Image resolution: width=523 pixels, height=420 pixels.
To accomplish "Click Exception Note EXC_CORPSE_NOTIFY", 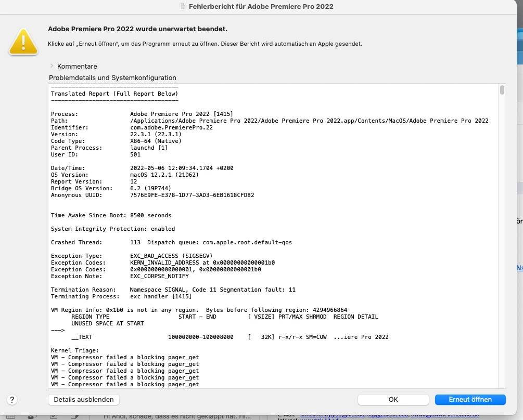I will [159, 276].
